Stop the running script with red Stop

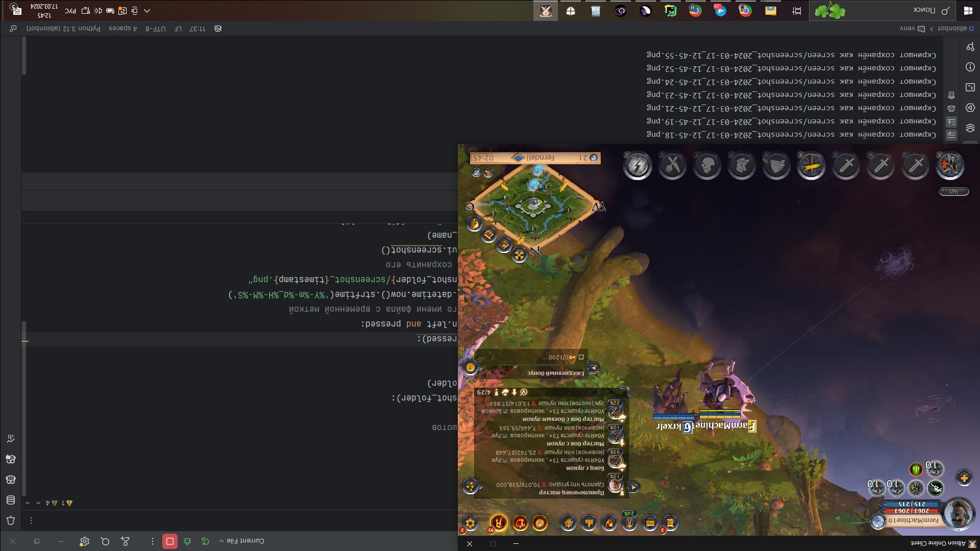[x=170, y=541]
